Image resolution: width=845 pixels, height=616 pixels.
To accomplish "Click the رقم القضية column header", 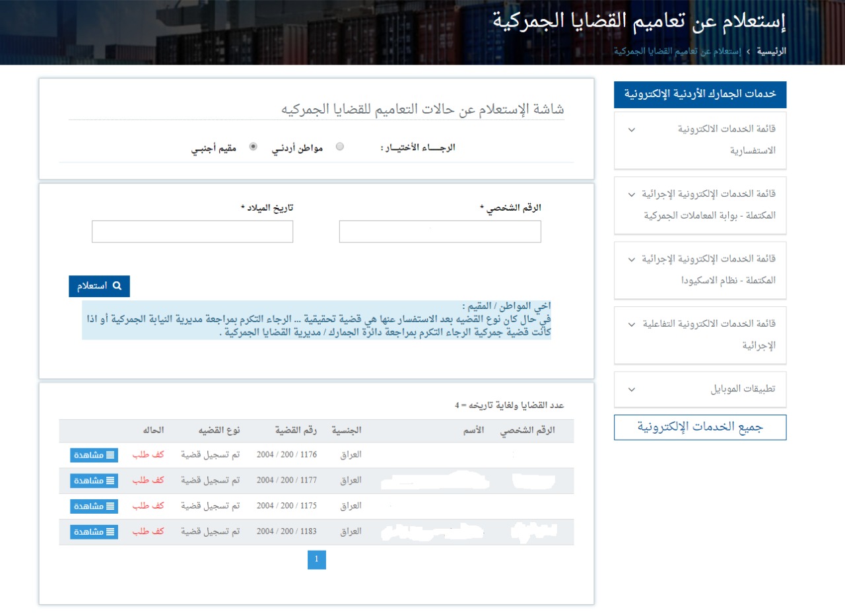I will pyautogui.click(x=297, y=430).
